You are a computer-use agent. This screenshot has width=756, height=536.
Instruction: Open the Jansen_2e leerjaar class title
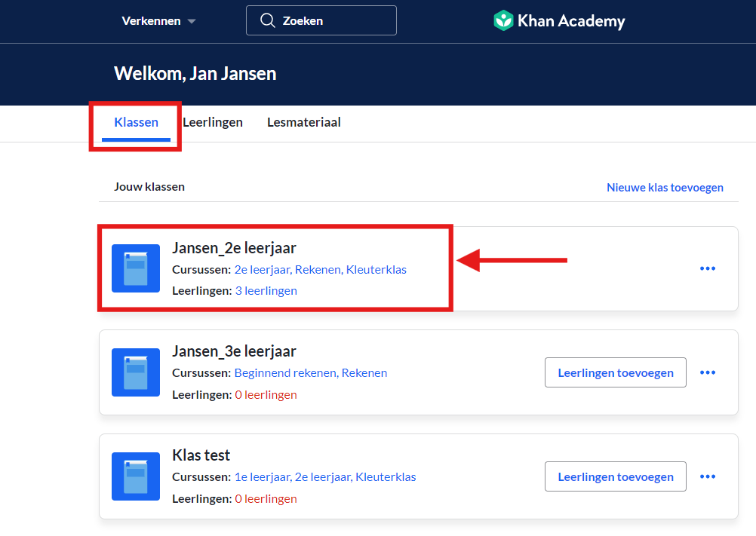coord(234,248)
